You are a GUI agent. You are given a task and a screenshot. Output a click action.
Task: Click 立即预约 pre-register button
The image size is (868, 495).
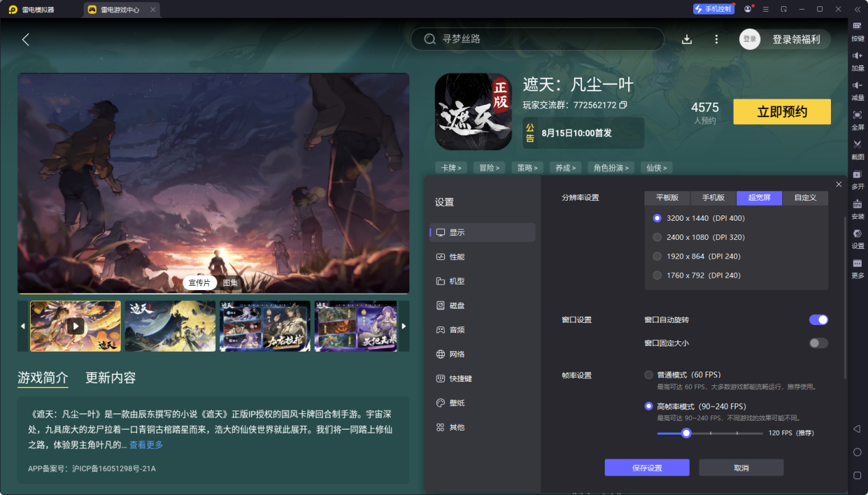click(782, 112)
